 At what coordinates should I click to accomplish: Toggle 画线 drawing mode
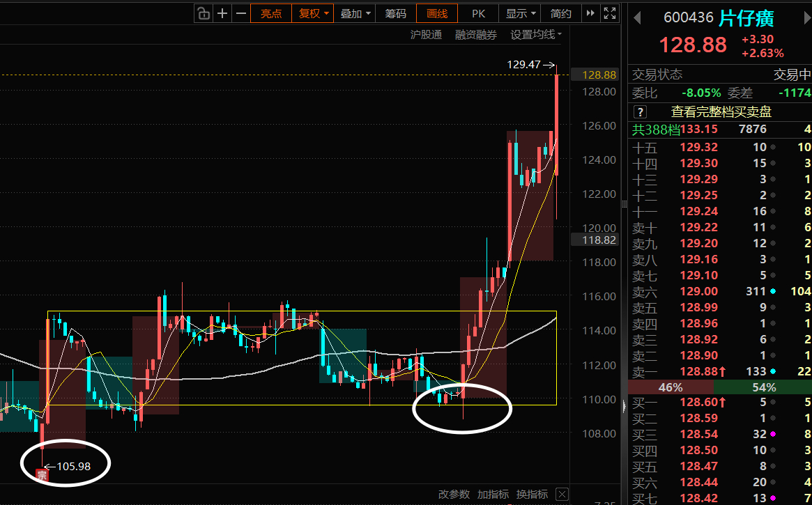(437, 13)
